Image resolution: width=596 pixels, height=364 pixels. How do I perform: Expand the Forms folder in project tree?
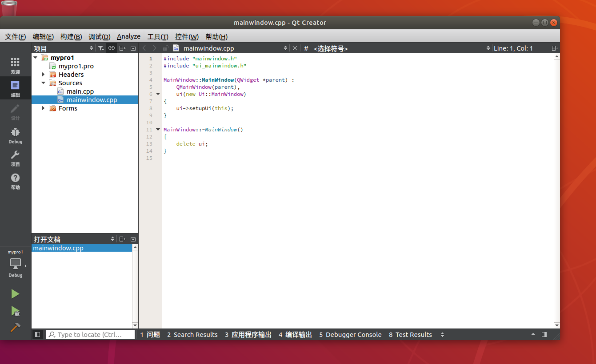(44, 108)
